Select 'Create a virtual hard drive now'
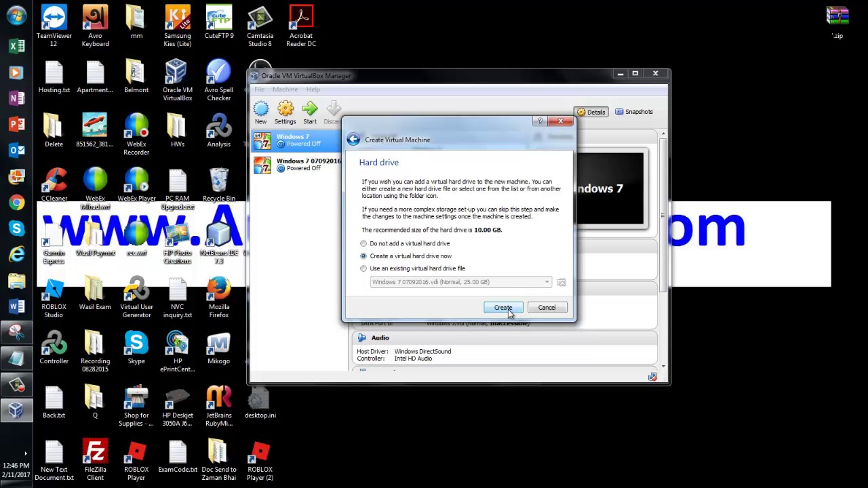Viewport: 868px width, 488px height. coord(406,256)
